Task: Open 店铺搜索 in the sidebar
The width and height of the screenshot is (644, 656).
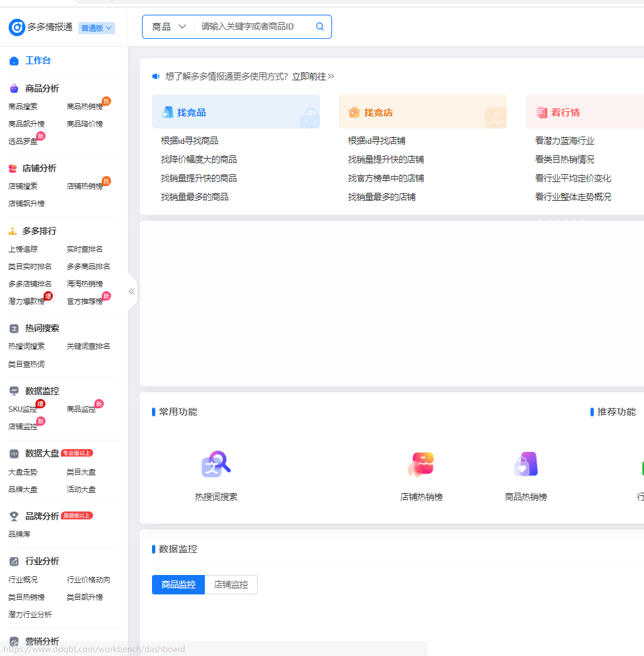Action: pos(23,186)
